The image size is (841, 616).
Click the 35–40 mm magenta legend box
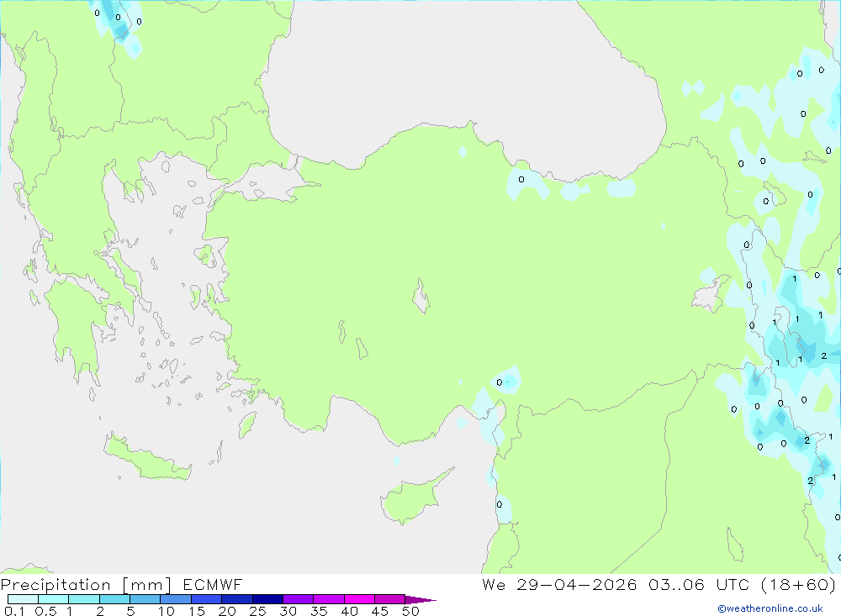pyautogui.click(x=329, y=599)
